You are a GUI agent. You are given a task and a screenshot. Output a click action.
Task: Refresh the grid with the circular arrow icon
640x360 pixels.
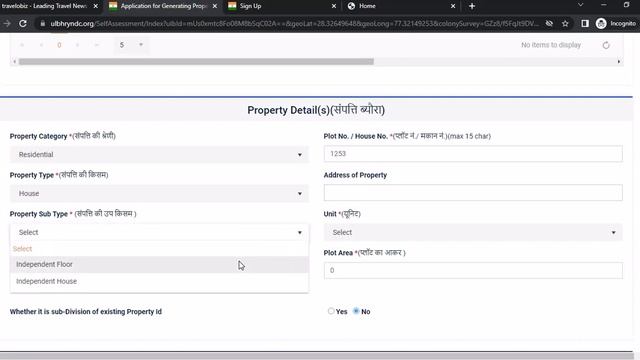pos(606,45)
